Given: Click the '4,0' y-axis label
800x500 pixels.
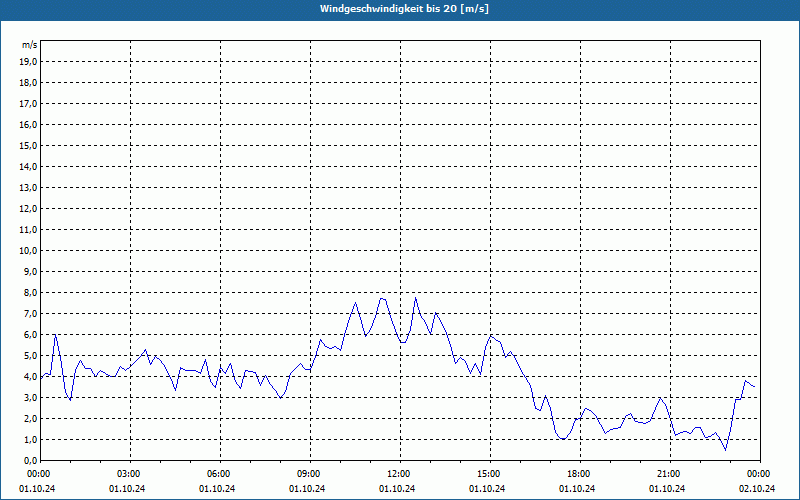Looking at the screenshot, I should point(30,377).
